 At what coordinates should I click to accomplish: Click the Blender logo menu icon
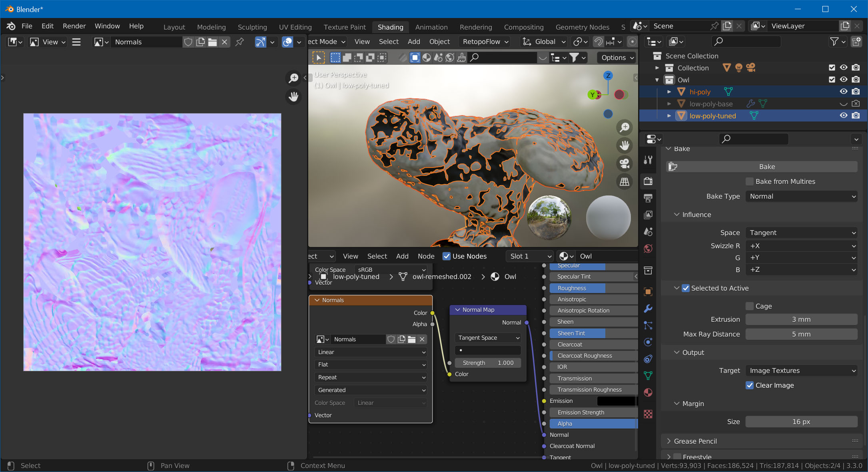point(11,26)
